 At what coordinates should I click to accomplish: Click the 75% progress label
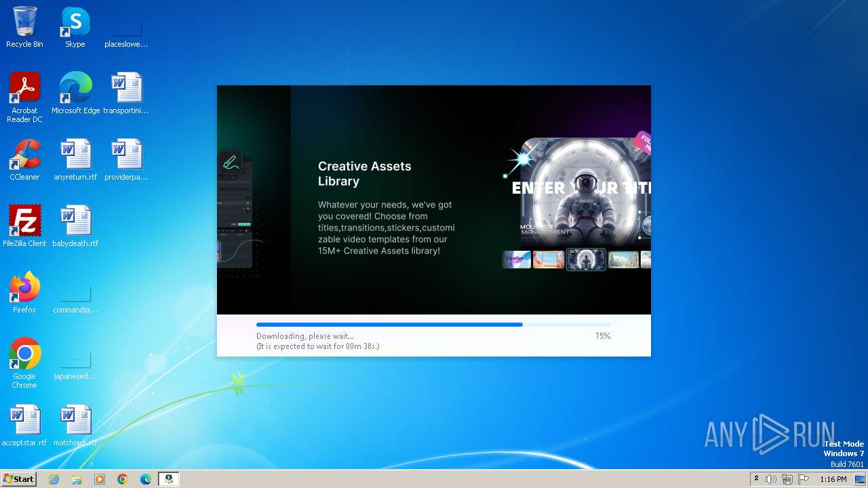coord(603,336)
